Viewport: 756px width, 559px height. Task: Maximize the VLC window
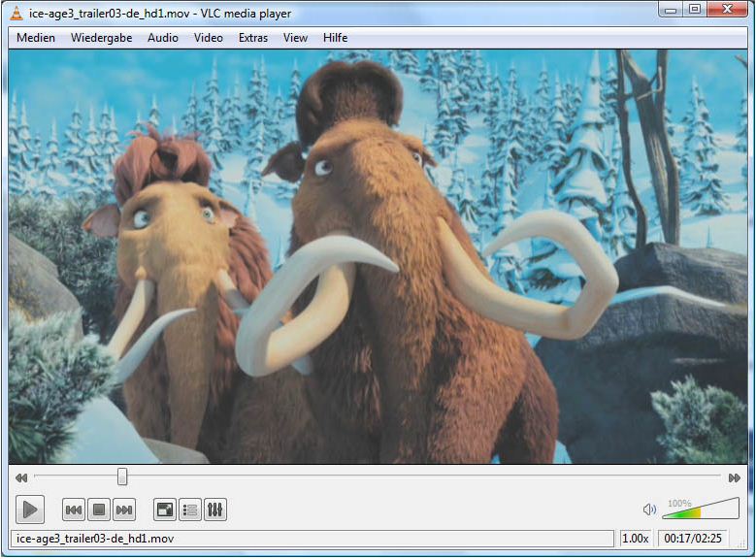point(695,10)
